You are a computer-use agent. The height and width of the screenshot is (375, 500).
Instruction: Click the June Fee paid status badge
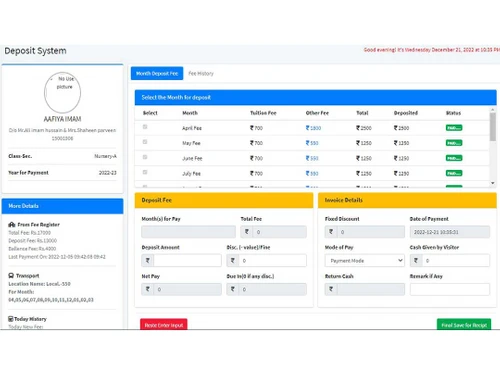[x=454, y=158]
